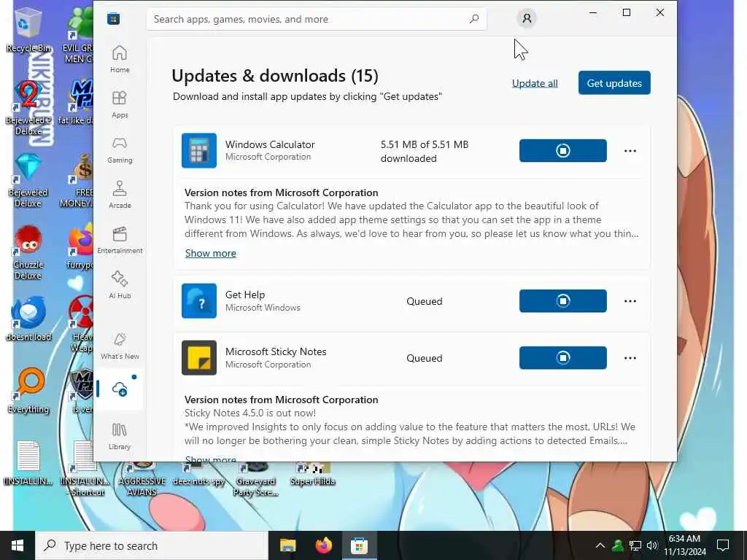
Task: Select the Recycle Bin desktop icon
Action: pos(28,31)
